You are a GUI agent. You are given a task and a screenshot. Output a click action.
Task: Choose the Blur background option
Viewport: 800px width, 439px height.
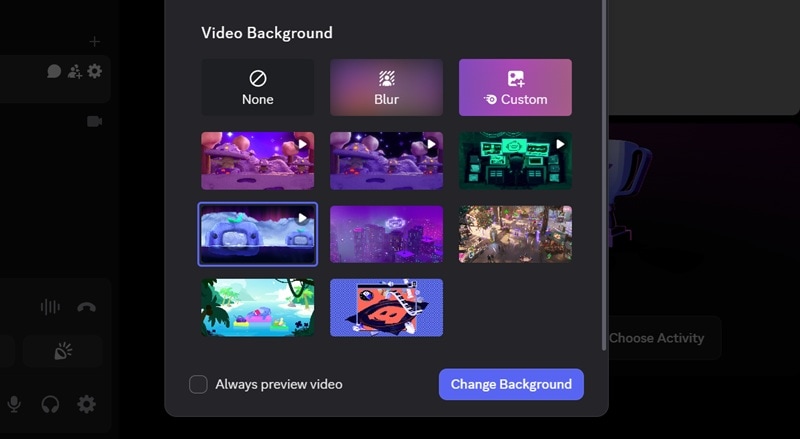click(386, 87)
